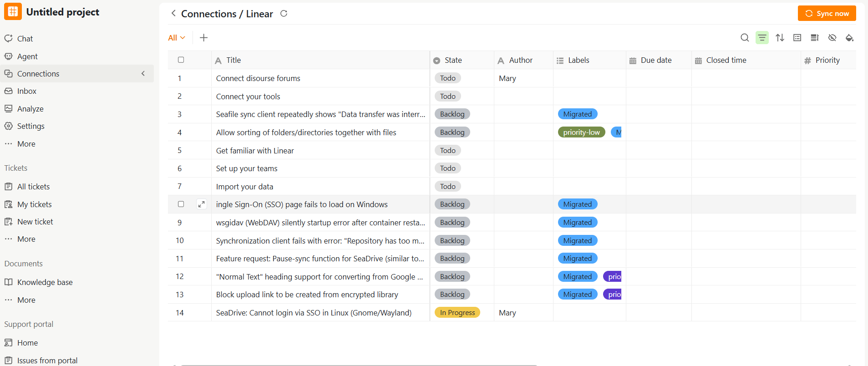This screenshot has width=868, height=366.
Task: Open the Agent page
Action: point(27,56)
